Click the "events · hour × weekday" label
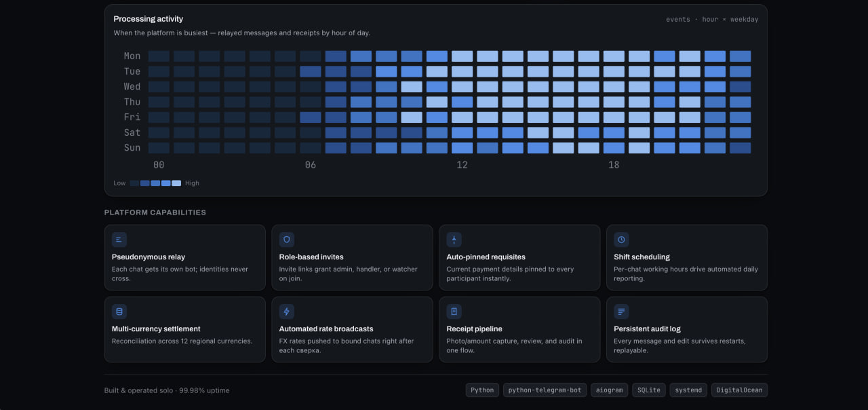Viewport: 868px width, 410px height. coord(712,20)
